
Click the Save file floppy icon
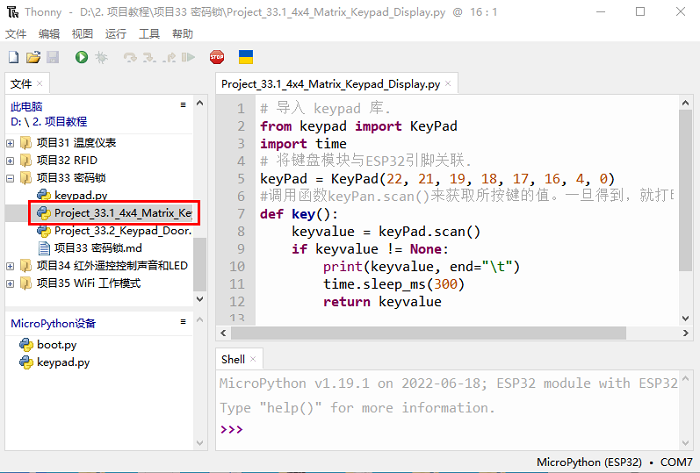(52, 58)
